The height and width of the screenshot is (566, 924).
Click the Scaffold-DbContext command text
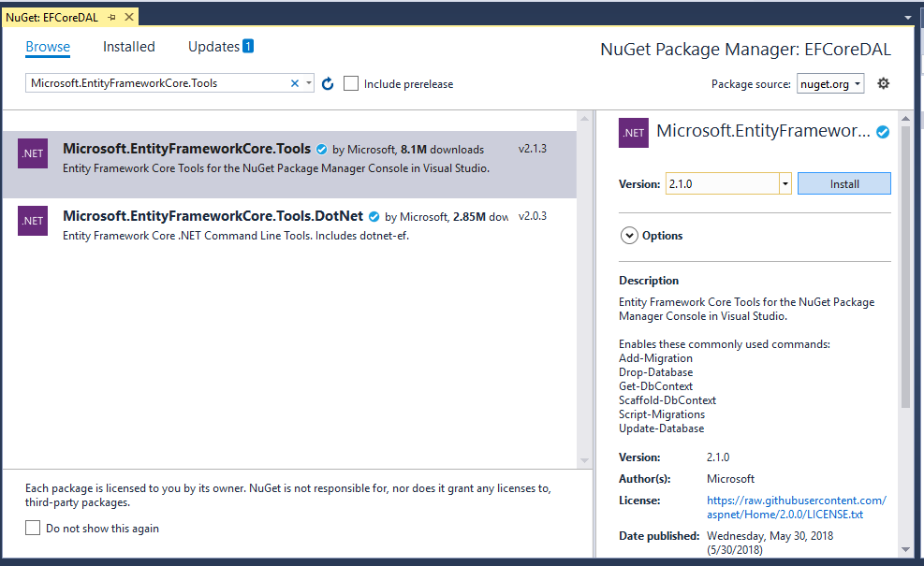click(667, 400)
